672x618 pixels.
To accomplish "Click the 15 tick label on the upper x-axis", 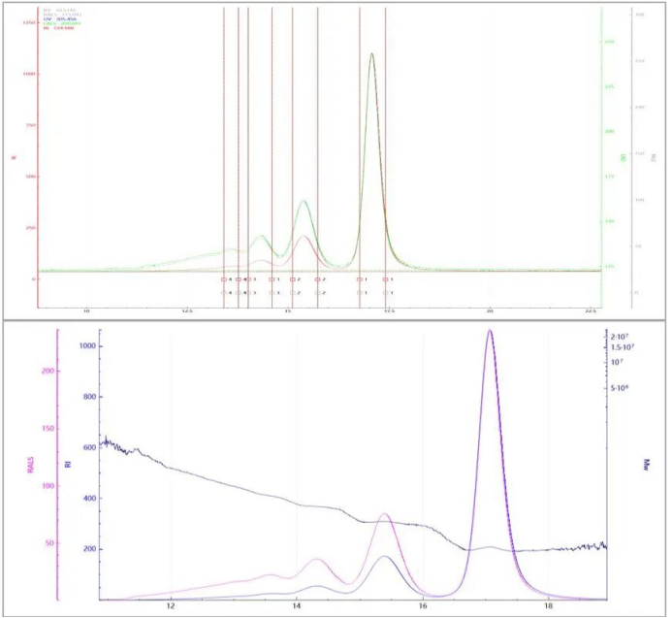I will click(x=288, y=310).
